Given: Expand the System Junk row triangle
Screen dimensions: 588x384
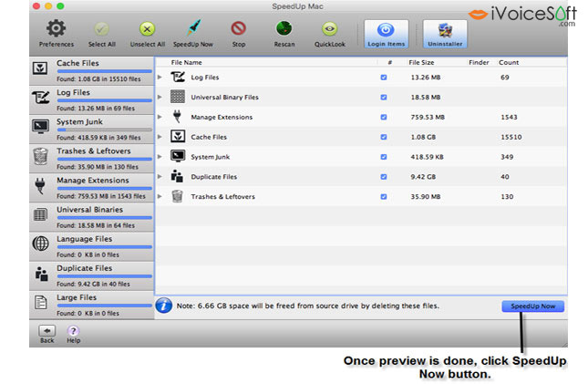Looking at the screenshot, I should pyautogui.click(x=160, y=157).
